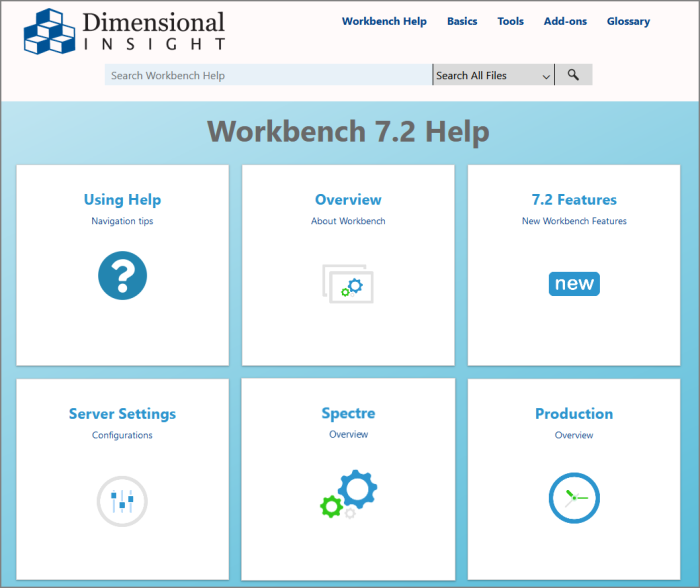Click the Dimensional Insight cubes logo
Image resolution: width=700 pixels, height=588 pixels.
[x=50, y=32]
